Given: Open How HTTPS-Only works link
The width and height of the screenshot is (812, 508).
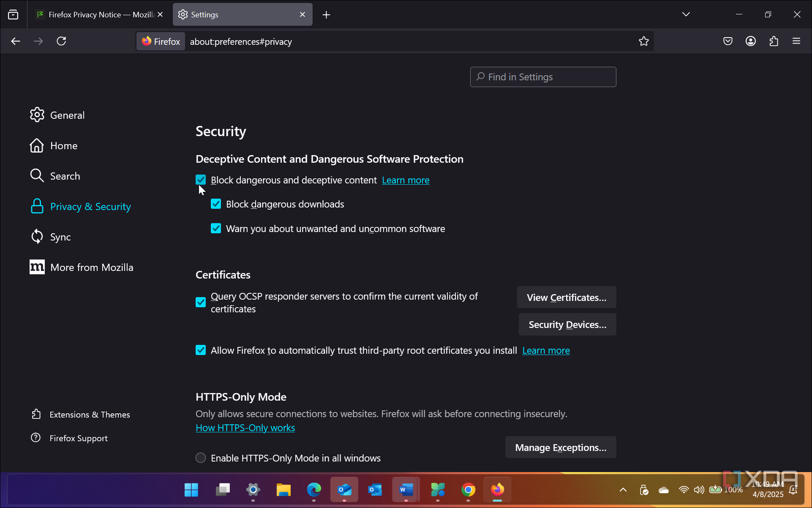Looking at the screenshot, I should 245,428.
